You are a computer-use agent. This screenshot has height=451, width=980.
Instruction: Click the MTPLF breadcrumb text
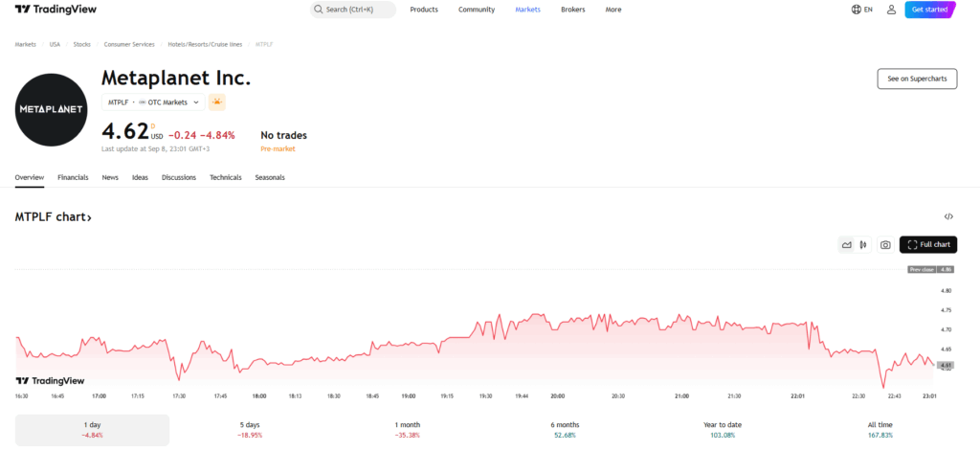(x=264, y=44)
